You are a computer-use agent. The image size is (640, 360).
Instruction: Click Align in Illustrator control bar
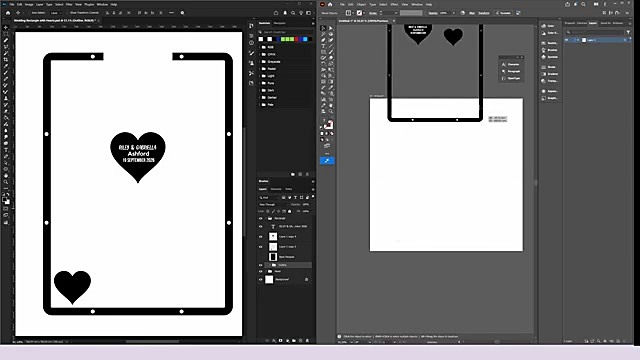tap(472, 13)
